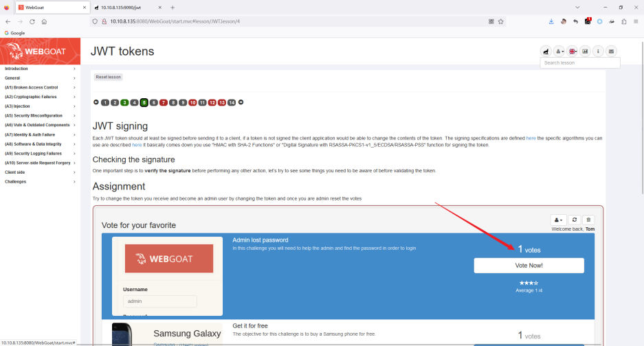Click the refresh votes icon
The width and height of the screenshot is (644, 346).
(x=575, y=220)
